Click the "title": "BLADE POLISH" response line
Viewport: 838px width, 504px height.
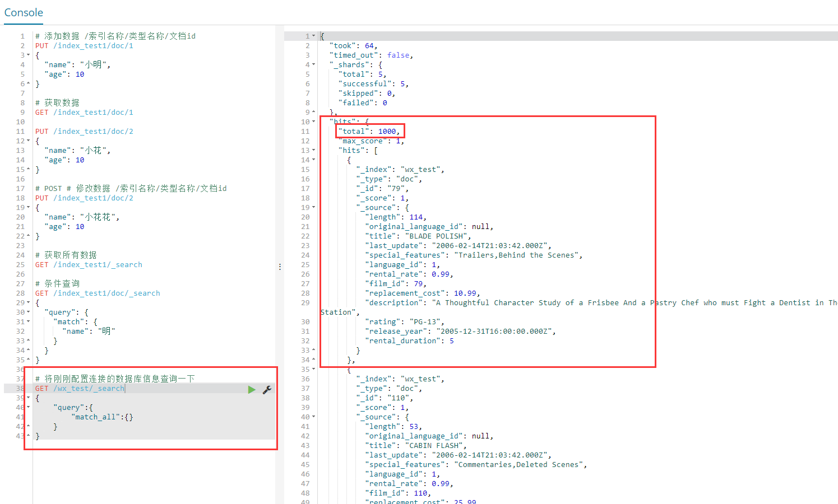418,236
